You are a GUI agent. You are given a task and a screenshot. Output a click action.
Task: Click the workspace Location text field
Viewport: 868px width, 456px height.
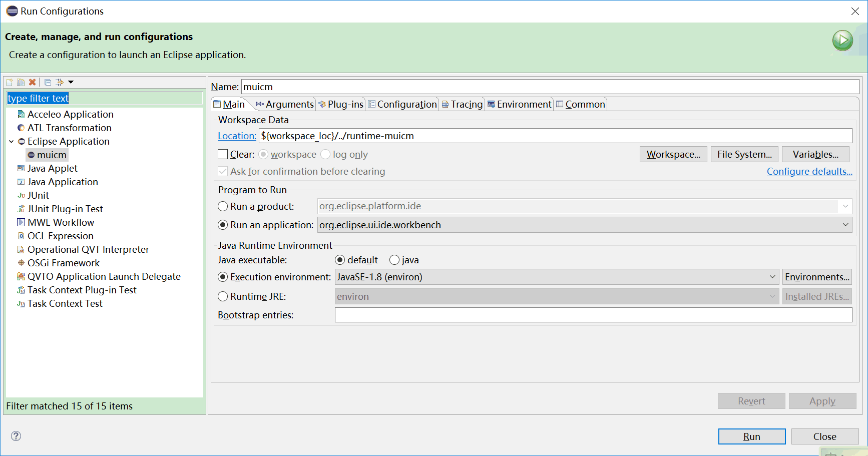point(555,136)
